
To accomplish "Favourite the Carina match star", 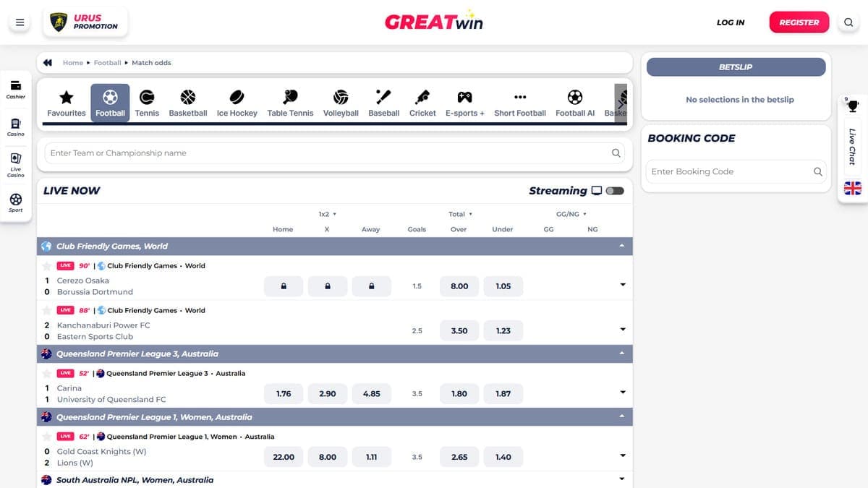I will point(47,374).
